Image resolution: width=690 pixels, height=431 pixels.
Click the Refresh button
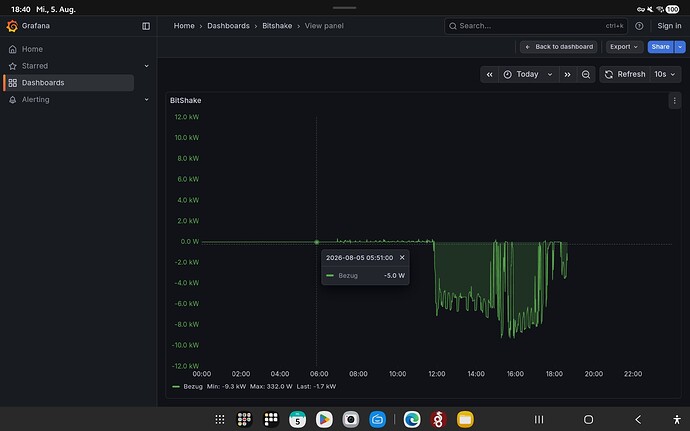[625, 74]
